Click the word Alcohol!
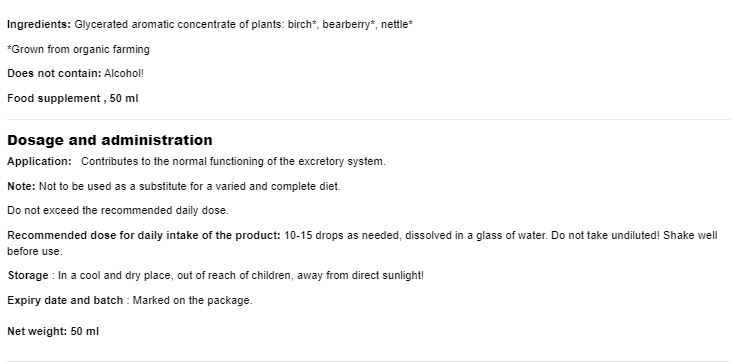Image resolution: width=735 pixels, height=364 pixels. tap(124, 74)
